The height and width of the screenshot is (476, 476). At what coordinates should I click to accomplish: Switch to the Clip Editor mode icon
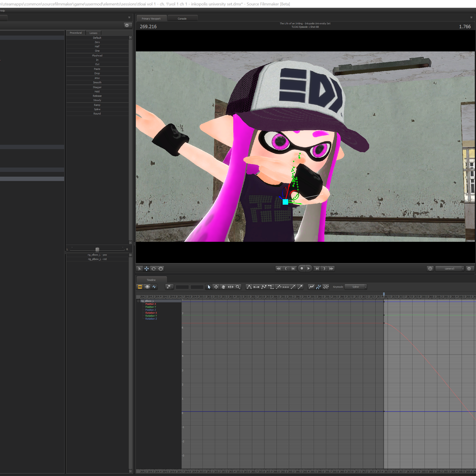tap(140, 287)
